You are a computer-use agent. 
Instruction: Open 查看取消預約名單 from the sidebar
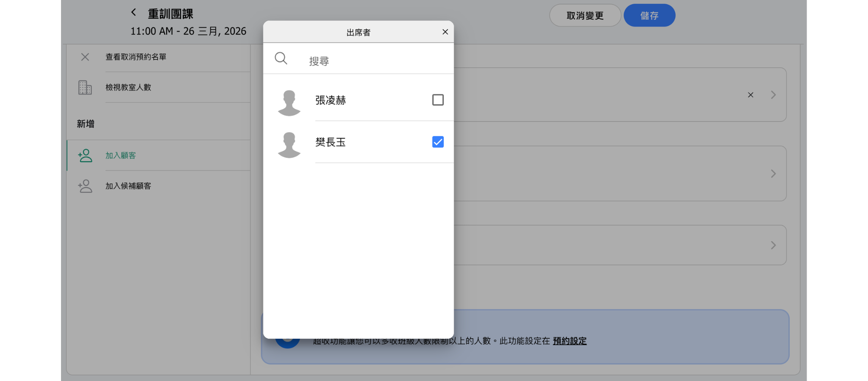(x=136, y=57)
